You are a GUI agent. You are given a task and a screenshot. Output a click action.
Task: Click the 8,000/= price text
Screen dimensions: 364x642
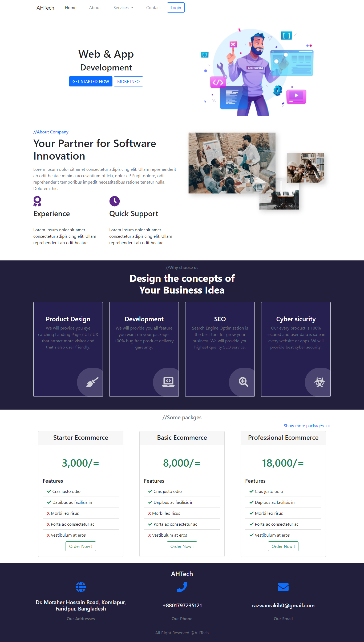[x=182, y=463]
